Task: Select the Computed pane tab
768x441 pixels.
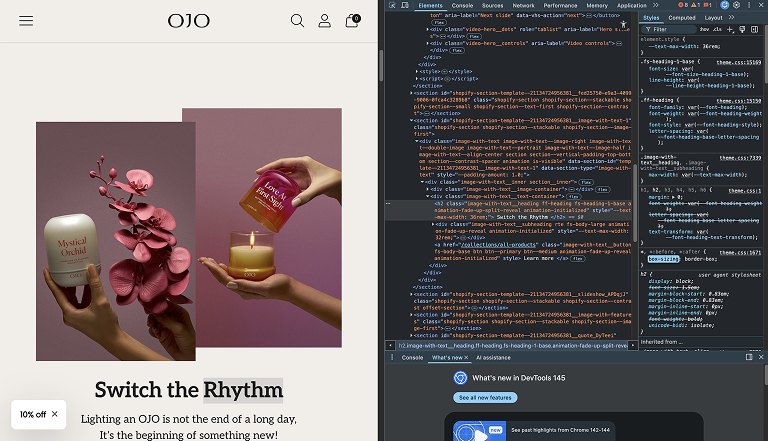Action: point(682,18)
